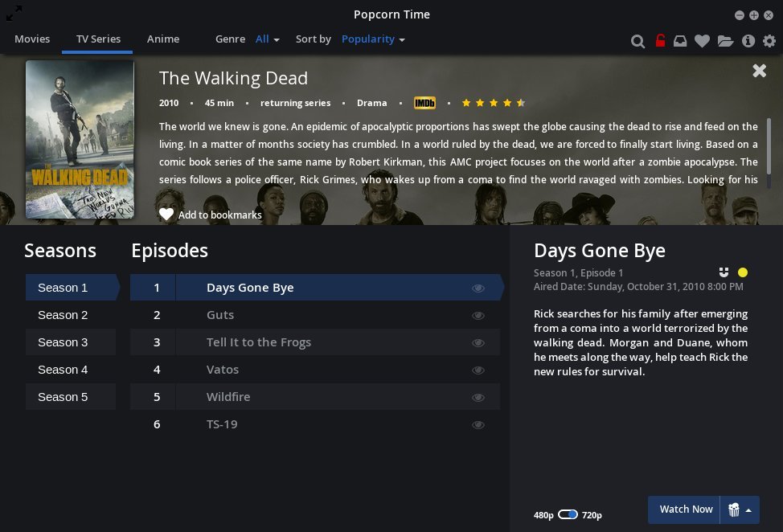
Task: Click the Watch Now button
Action: click(684, 509)
